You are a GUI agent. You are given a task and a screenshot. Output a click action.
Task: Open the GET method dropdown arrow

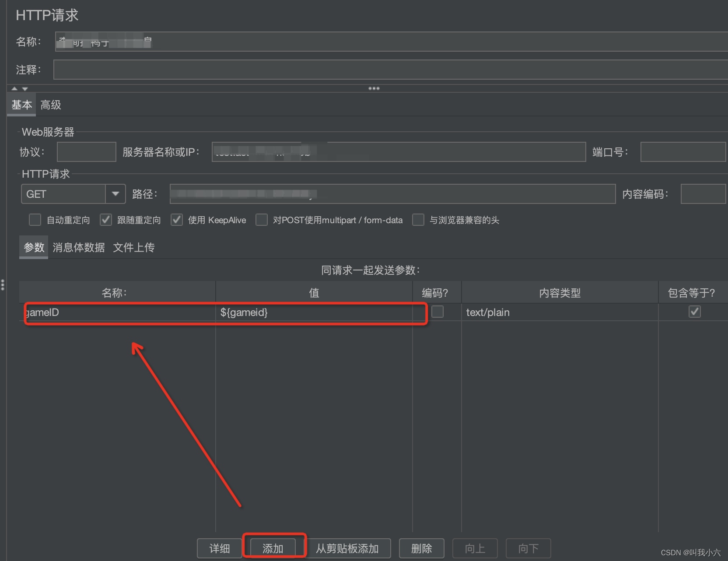coord(115,194)
